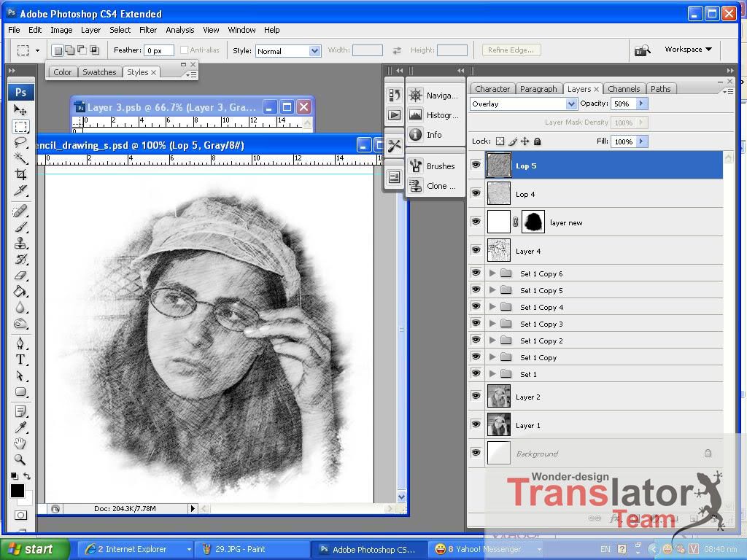Click the Feather input field
747x560 pixels.
[158, 50]
